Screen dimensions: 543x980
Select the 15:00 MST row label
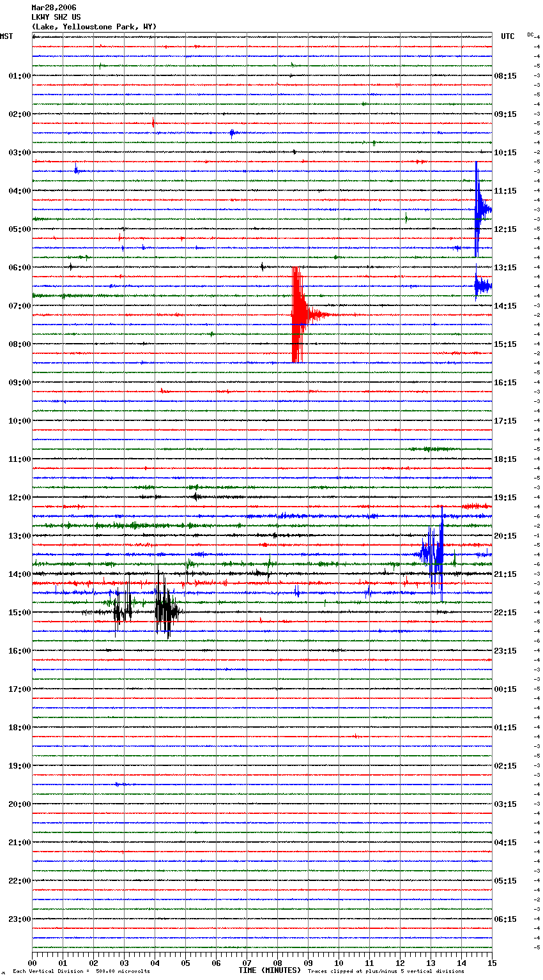point(20,613)
